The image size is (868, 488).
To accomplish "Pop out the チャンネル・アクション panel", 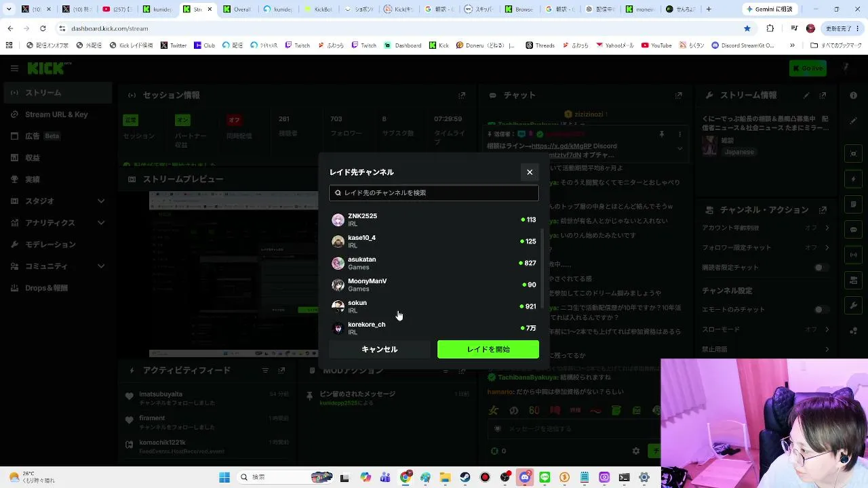I will 823,209.
